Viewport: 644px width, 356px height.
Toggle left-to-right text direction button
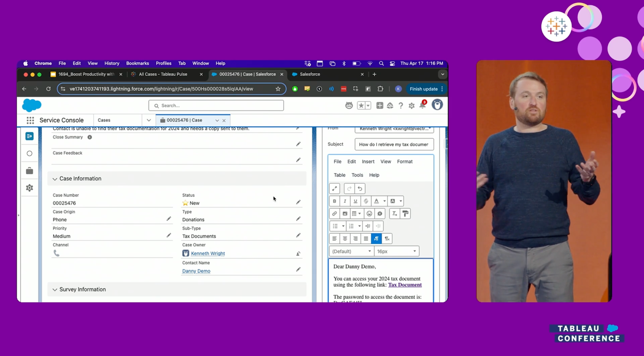[376, 239]
